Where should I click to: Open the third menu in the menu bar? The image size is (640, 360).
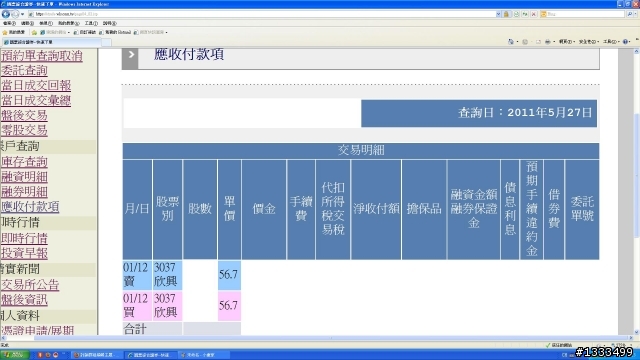(x=46, y=23)
